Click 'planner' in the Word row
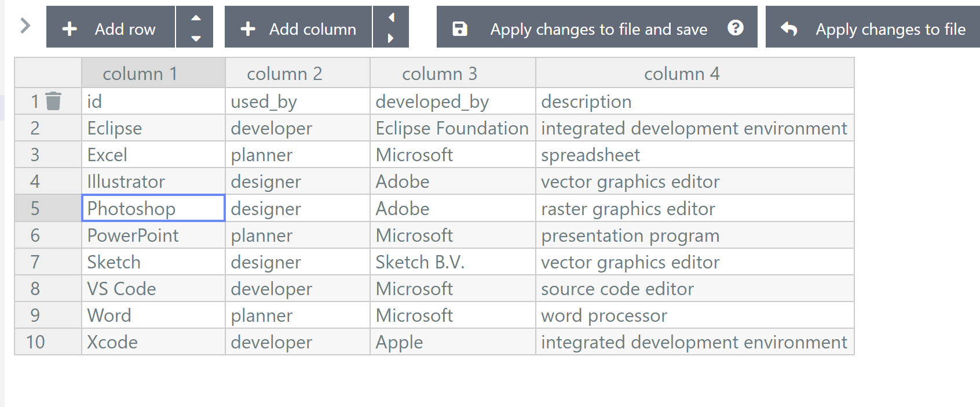The image size is (980, 407). pos(298,315)
